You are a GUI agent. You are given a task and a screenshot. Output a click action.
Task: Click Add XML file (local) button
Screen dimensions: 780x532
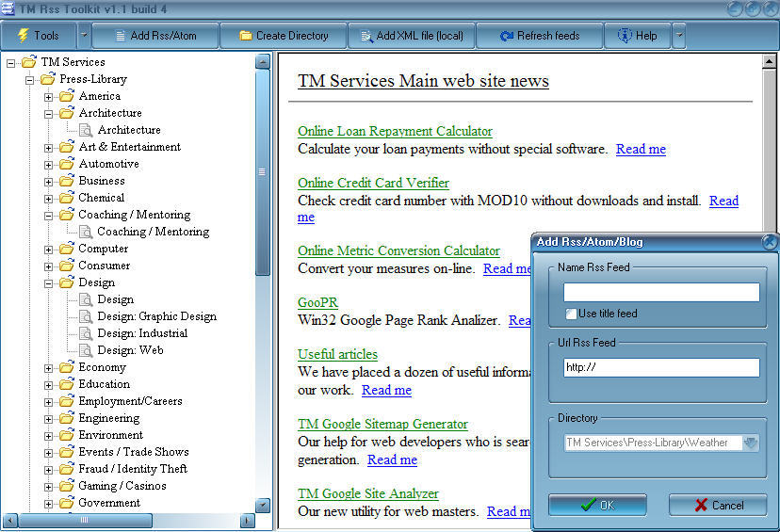[412, 36]
